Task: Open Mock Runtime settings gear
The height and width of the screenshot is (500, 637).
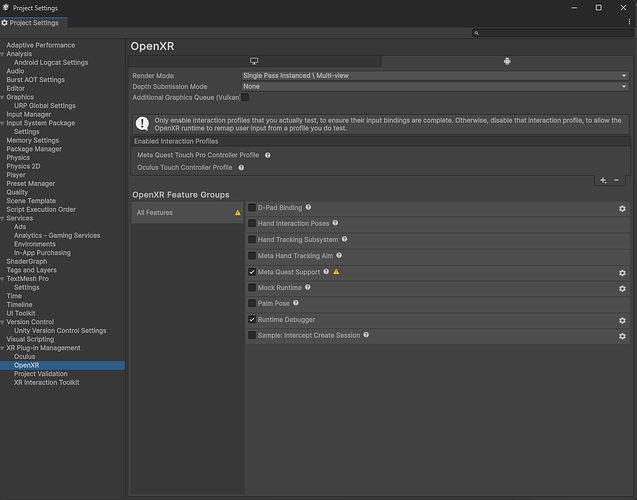Action: pos(622,288)
